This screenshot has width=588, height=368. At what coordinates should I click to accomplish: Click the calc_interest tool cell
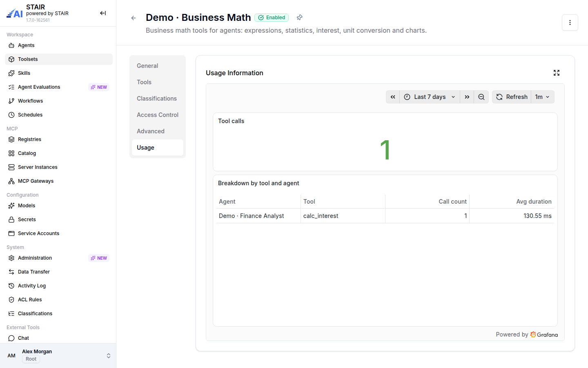tap(343, 216)
